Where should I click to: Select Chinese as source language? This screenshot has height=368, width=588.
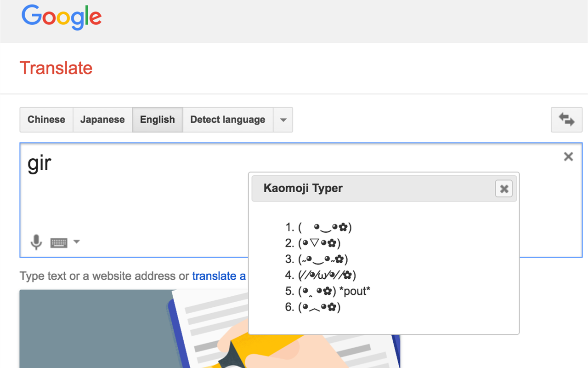[46, 120]
